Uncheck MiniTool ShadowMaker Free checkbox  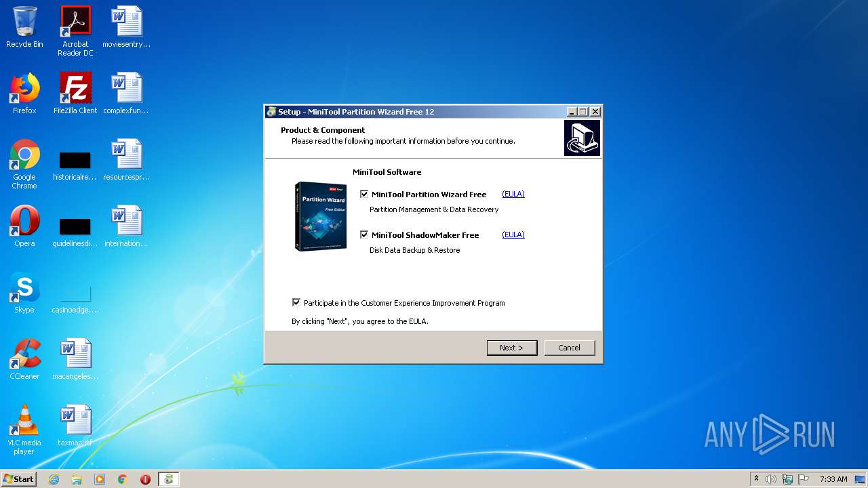[x=364, y=235]
